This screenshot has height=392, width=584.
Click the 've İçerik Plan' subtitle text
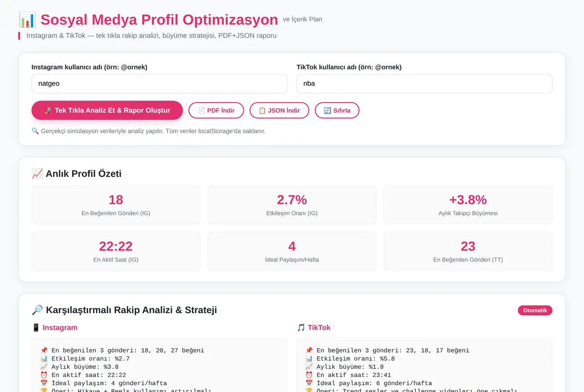[302, 19]
